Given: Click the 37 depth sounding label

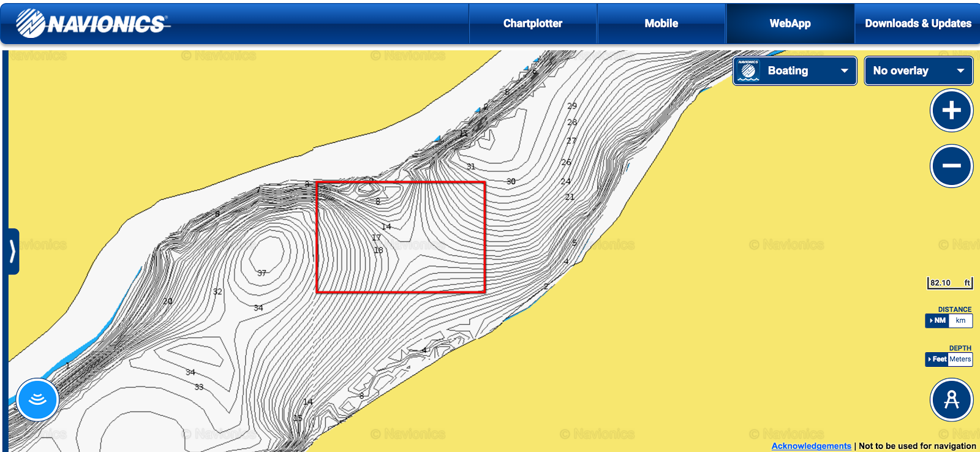Looking at the screenshot, I should [x=262, y=273].
